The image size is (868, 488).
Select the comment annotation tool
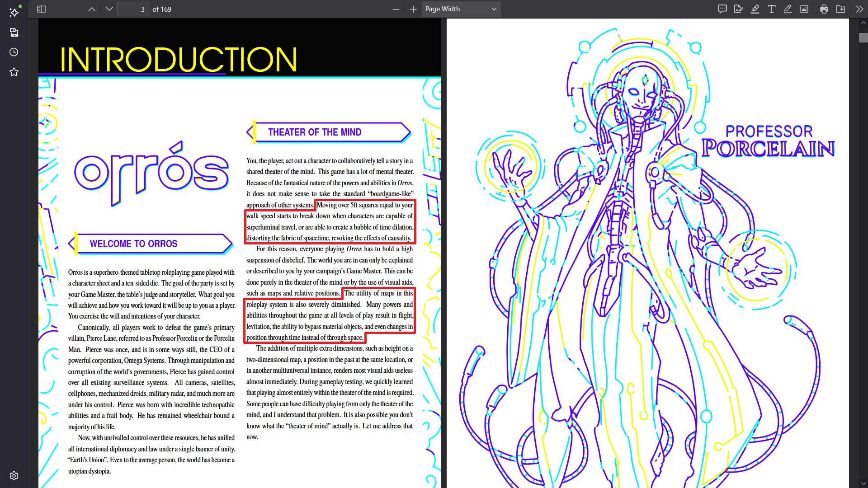(722, 9)
